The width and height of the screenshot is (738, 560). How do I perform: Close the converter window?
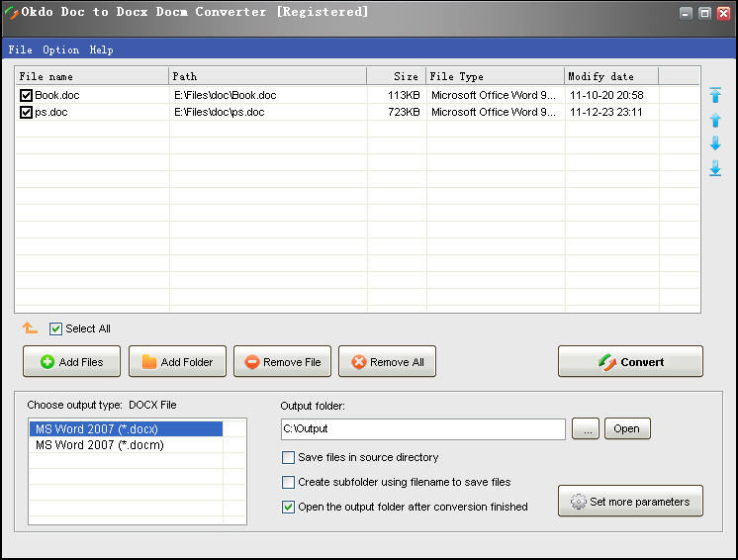[x=723, y=13]
